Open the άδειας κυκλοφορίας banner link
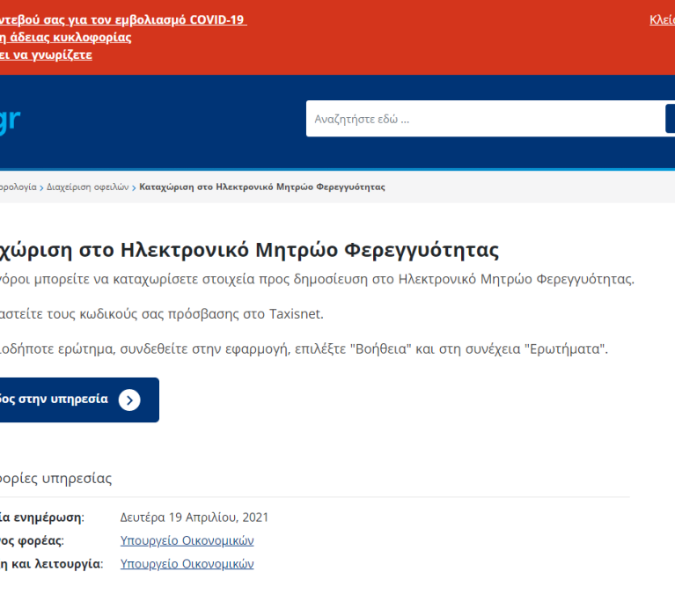This screenshot has width=675, height=616. [x=65, y=38]
